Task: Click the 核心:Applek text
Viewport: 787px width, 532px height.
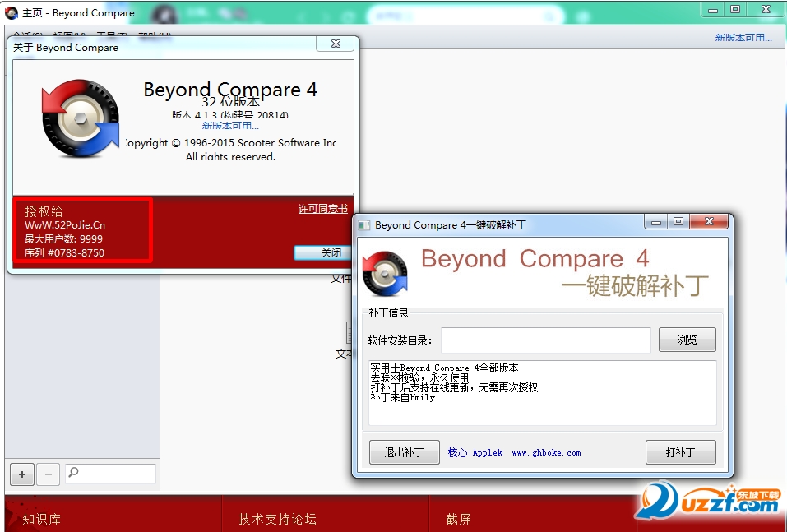Action: click(x=475, y=453)
